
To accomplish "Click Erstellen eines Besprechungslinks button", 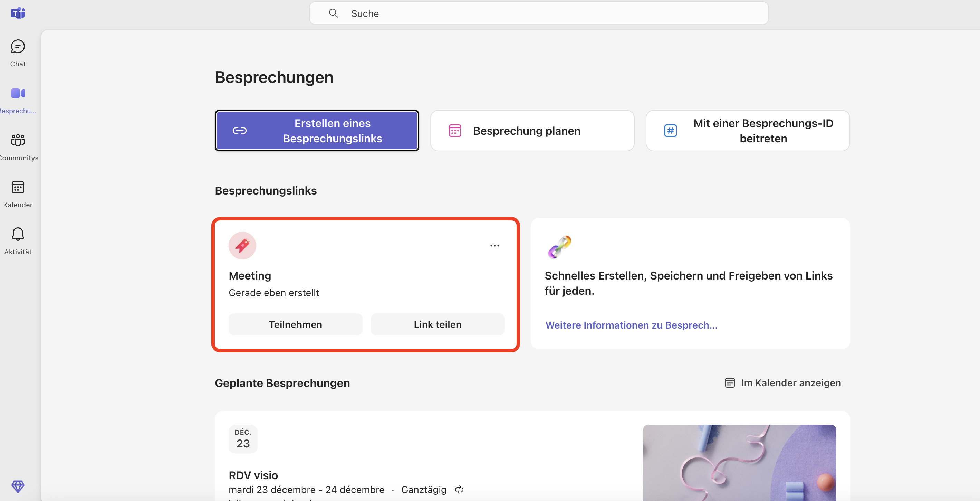I will pos(317,131).
